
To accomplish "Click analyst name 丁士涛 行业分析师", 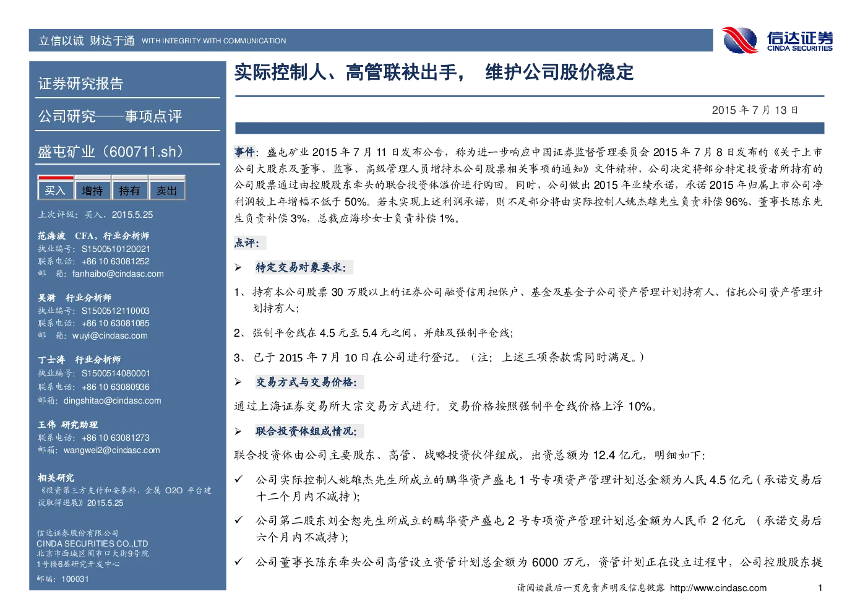I will tap(79, 360).
